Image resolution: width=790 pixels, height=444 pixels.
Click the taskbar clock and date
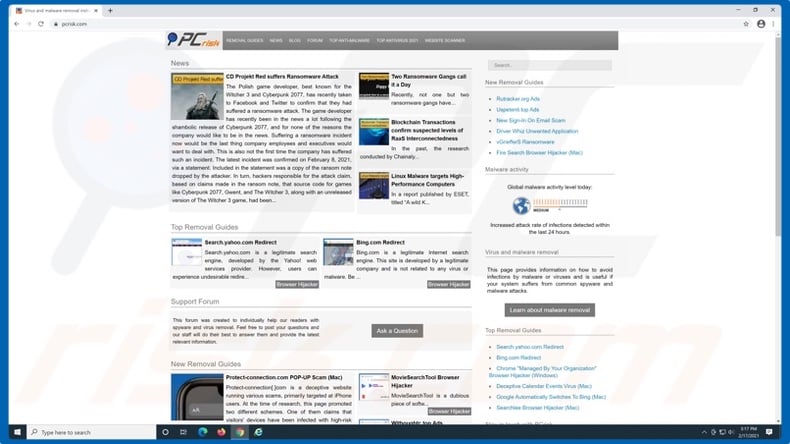748,432
